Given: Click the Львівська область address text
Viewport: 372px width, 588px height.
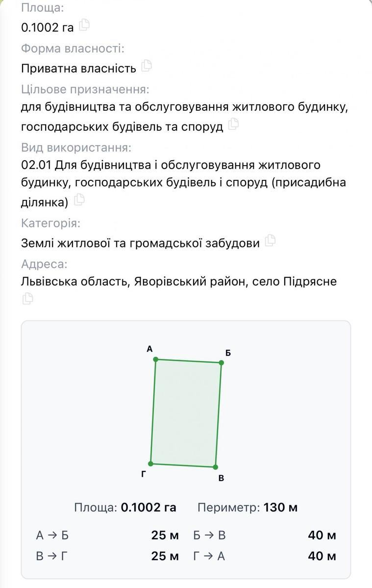Looking at the screenshot, I should (x=179, y=282).
